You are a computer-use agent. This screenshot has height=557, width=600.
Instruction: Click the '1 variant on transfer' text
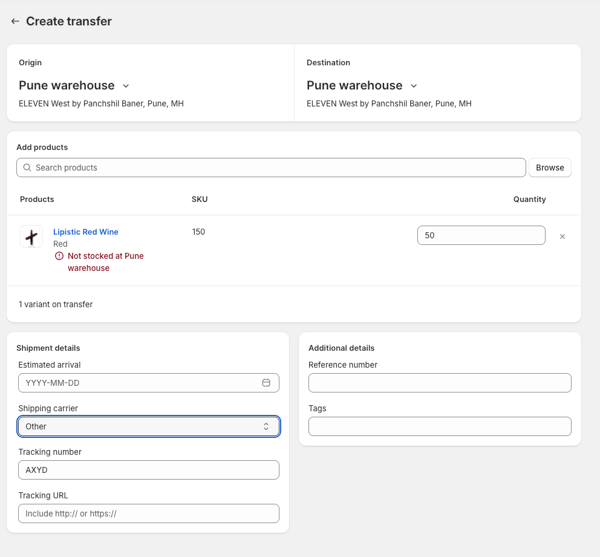[56, 304]
